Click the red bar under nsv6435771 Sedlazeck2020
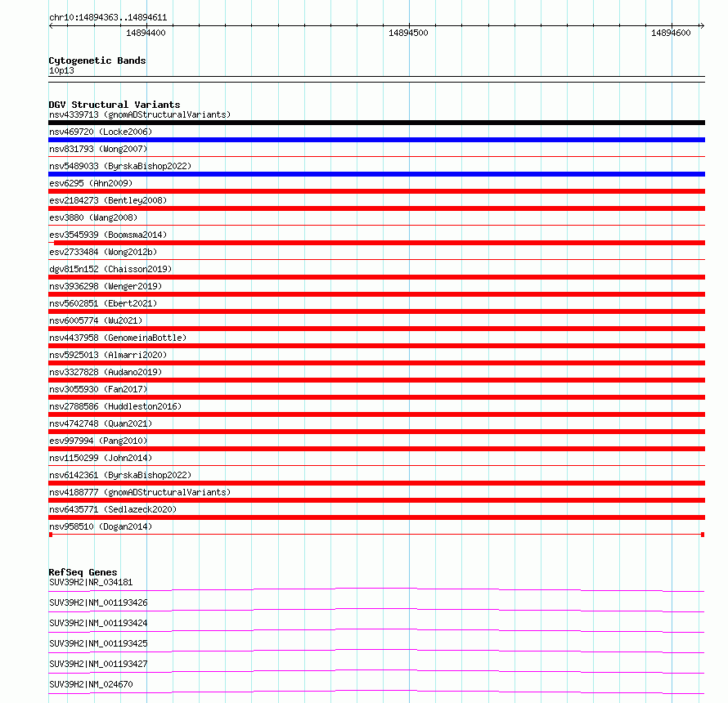 (x=376, y=517)
